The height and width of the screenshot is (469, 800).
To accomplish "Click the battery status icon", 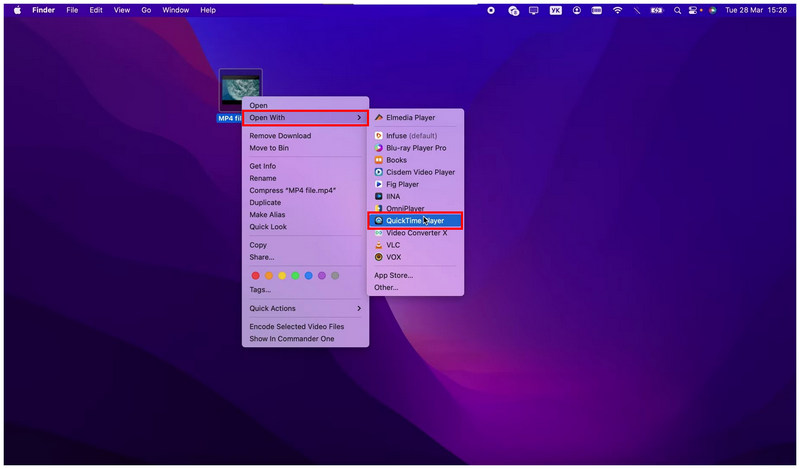I will tap(657, 10).
